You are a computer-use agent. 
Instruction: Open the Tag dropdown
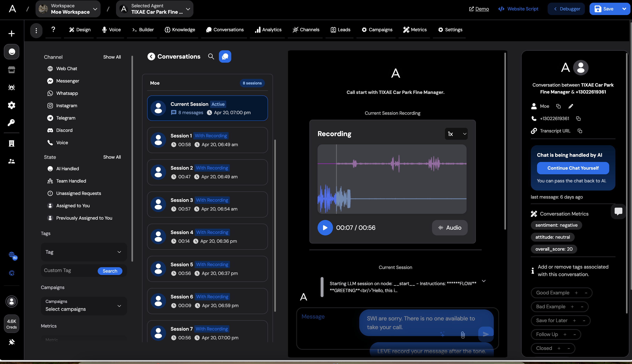click(84, 252)
